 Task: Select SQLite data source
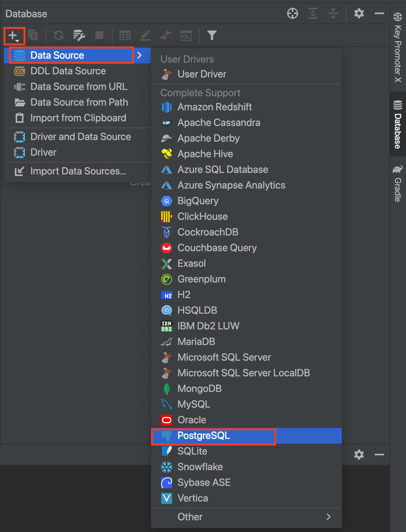tap(246, 451)
